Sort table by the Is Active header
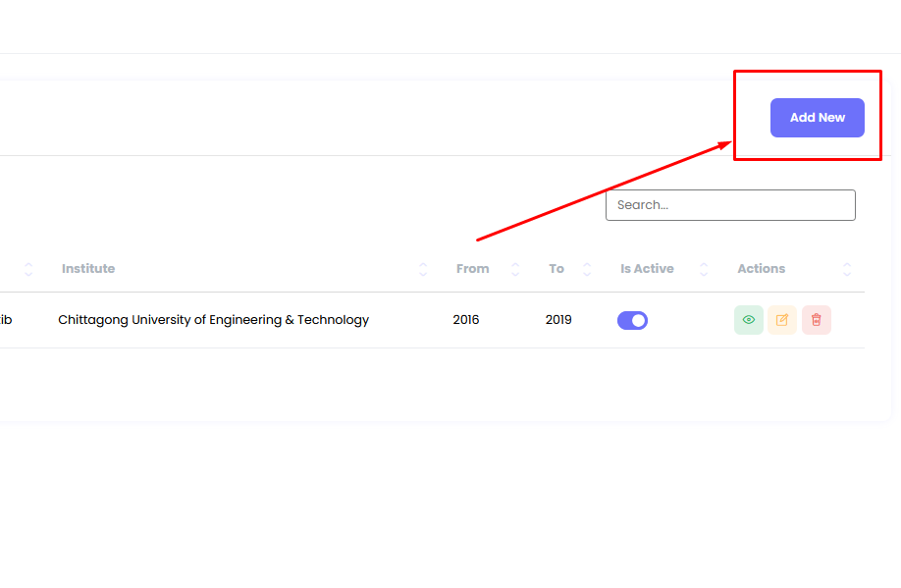The image size is (901, 588). 647,269
